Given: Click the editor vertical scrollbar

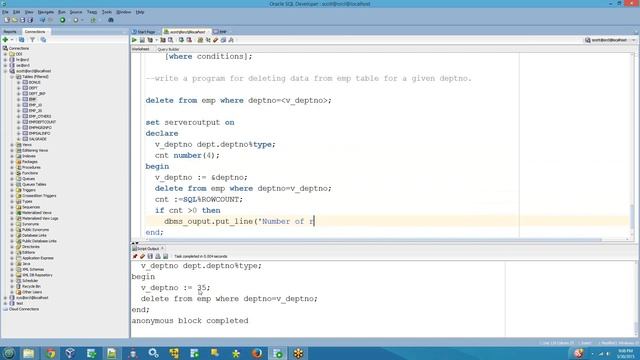Looking at the screenshot, I should (x=632, y=145).
